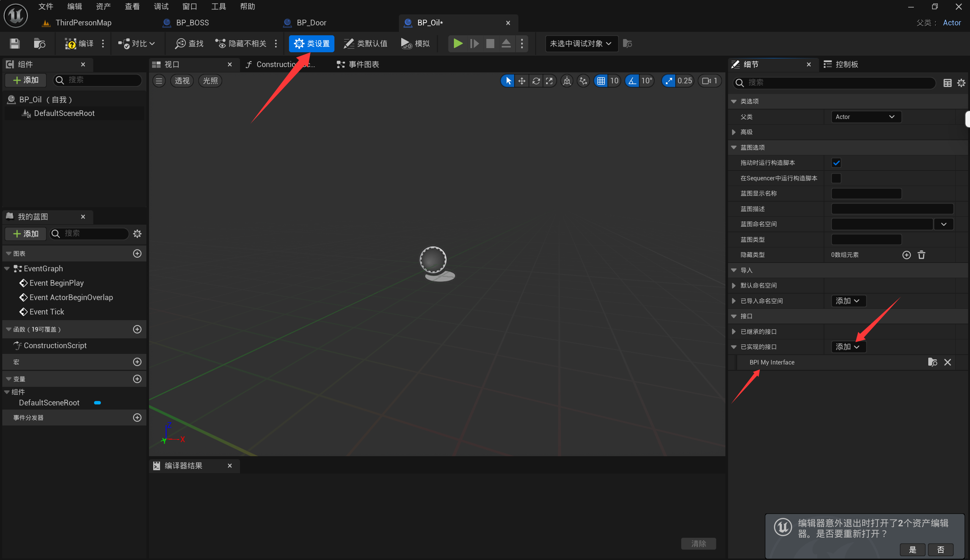Click the details panel search field

click(x=835, y=83)
